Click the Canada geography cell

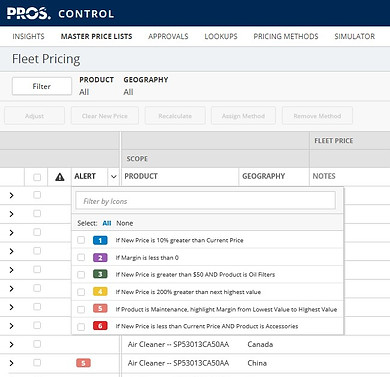point(260,344)
